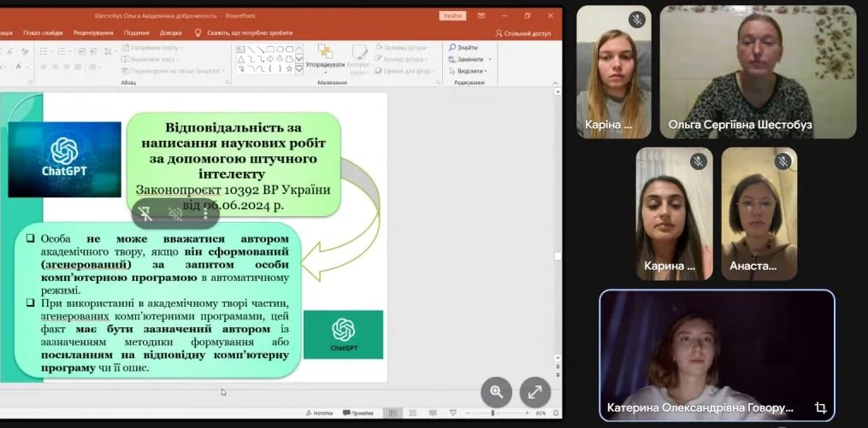Image resolution: width=868 pixels, height=428 pixels.
Task: Unpin the presentation using the pin icon
Action: 145,214
